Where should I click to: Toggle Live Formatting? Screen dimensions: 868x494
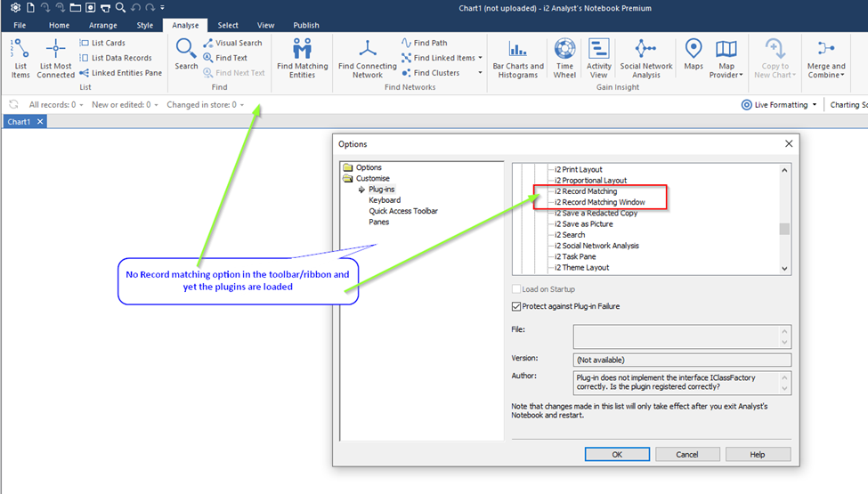(775, 104)
